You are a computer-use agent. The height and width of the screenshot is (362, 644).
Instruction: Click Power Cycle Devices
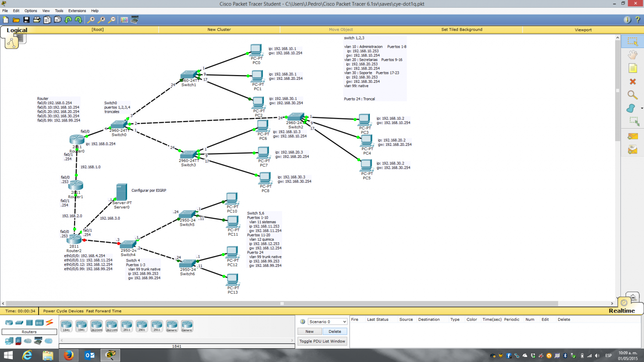(x=63, y=311)
